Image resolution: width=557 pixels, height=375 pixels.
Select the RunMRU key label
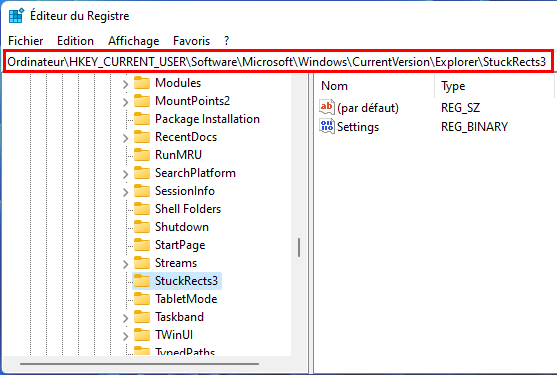click(x=178, y=155)
